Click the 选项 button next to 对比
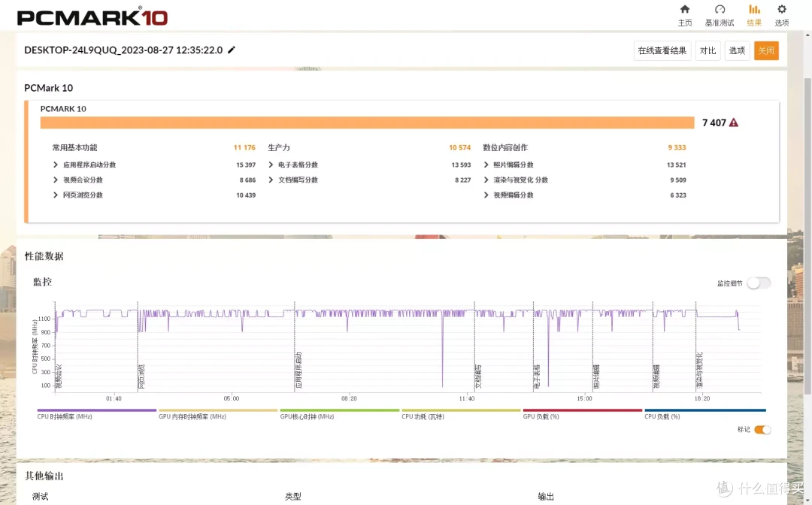 coord(737,50)
